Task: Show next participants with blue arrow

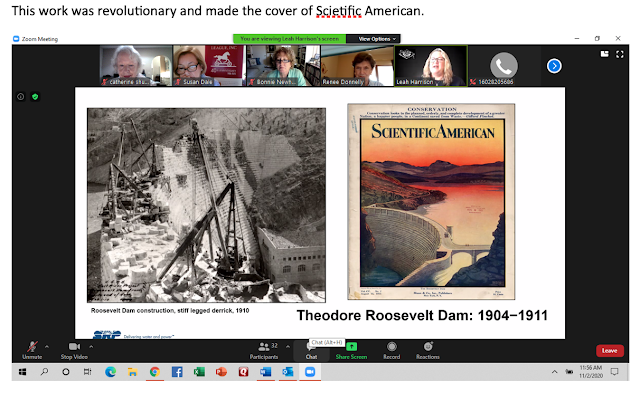Action: pyautogui.click(x=554, y=66)
